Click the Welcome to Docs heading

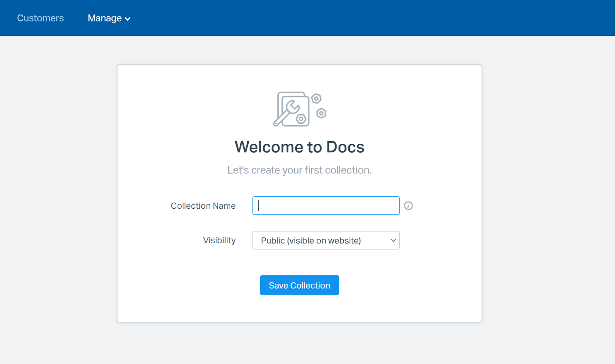pyautogui.click(x=299, y=147)
